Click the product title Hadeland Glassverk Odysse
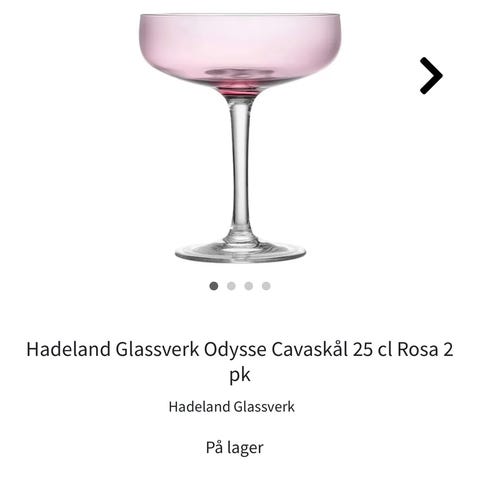 (240, 362)
